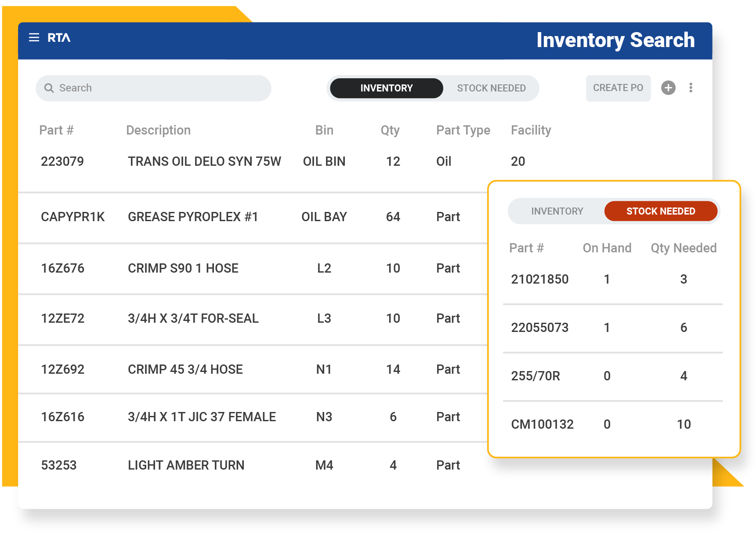
Task: Open the three-dot more options menu
Action: tap(691, 87)
